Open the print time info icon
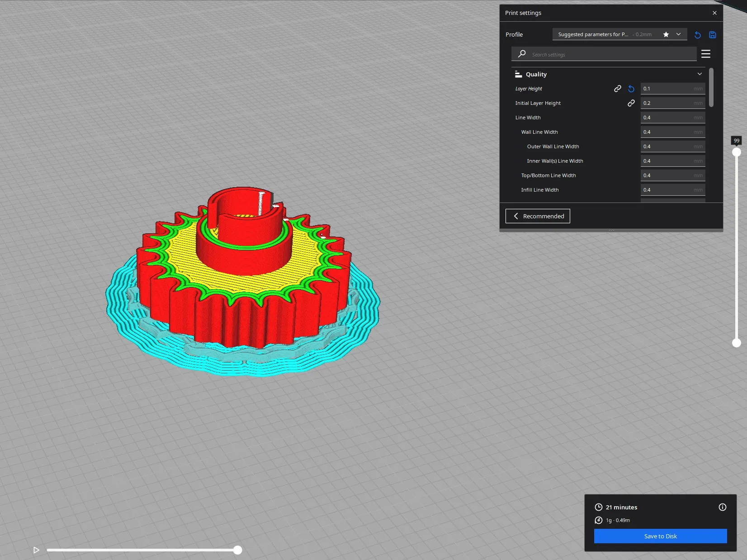The height and width of the screenshot is (560, 747). pyautogui.click(x=722, y=507)
